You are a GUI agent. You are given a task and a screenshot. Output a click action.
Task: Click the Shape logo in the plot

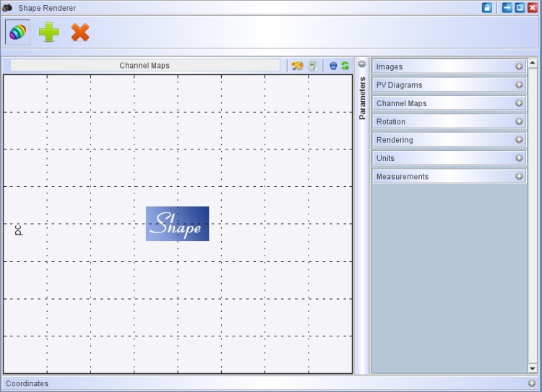tap(177, 224)
